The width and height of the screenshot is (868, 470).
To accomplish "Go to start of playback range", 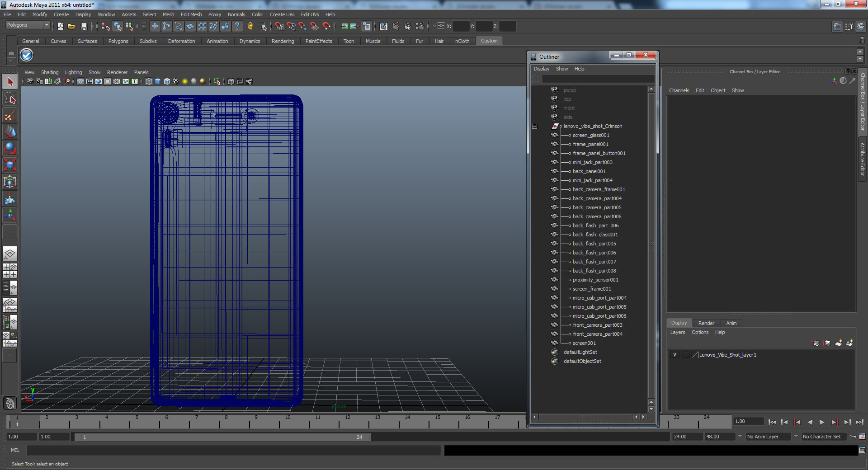I will tap(772, 422).
